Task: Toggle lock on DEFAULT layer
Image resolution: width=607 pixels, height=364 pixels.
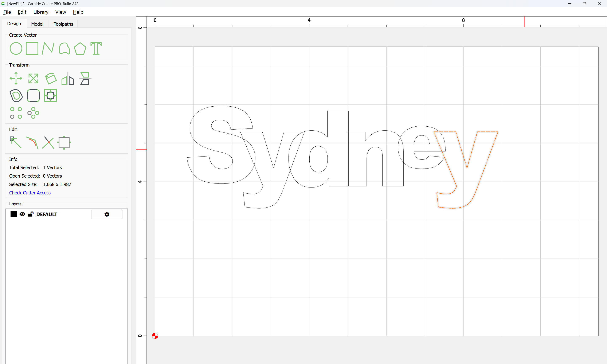Action: pos(30,214)
